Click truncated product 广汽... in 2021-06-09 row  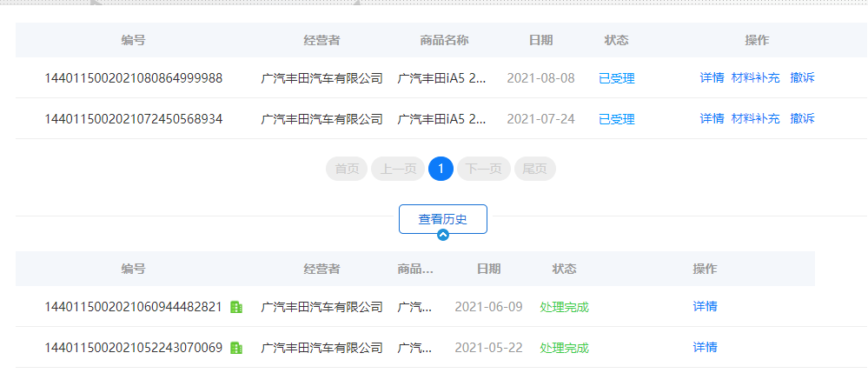coord(415,307)
